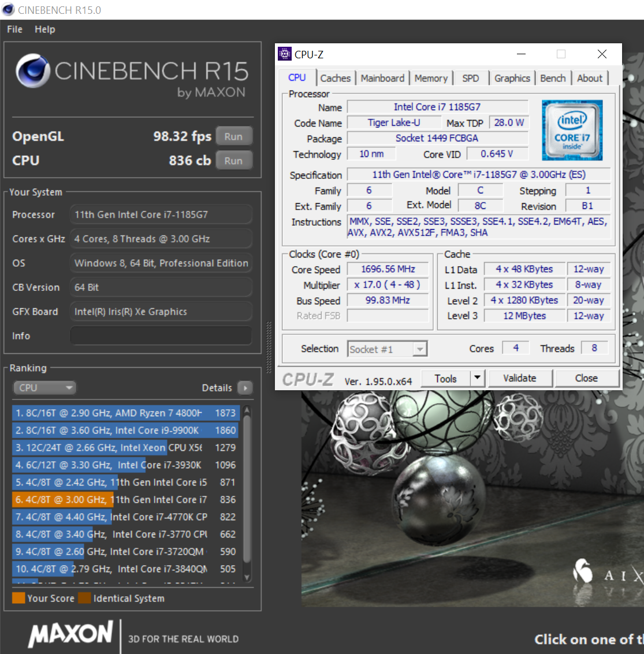Click the Max TDP 28.0 W value
Viewport: 644px width, 654px height.
(509, 122)
